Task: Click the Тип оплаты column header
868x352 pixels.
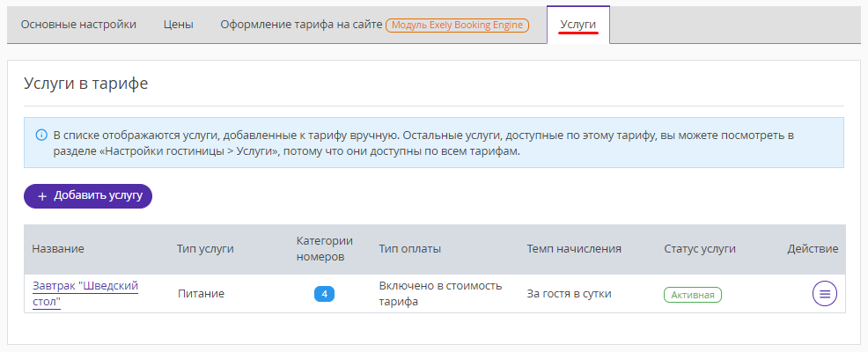Action: 410,249
